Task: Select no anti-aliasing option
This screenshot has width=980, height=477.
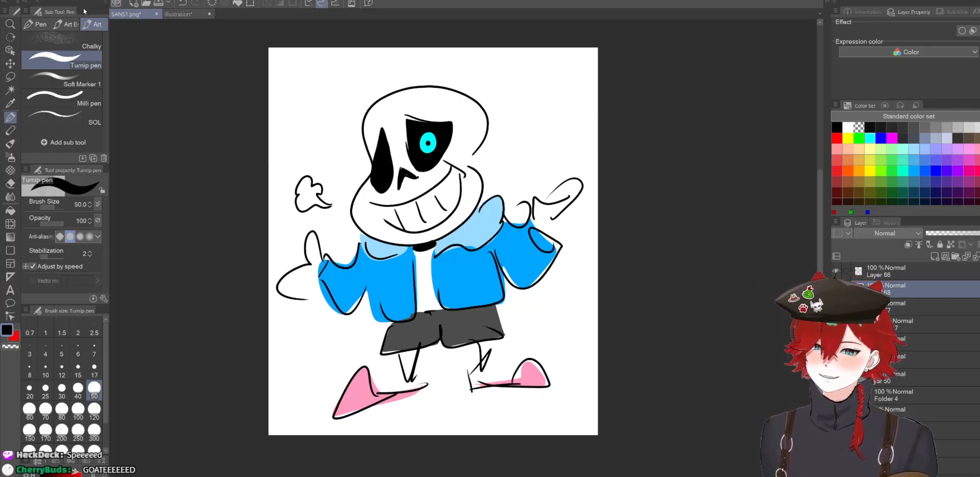Action: tap(60, 237)
